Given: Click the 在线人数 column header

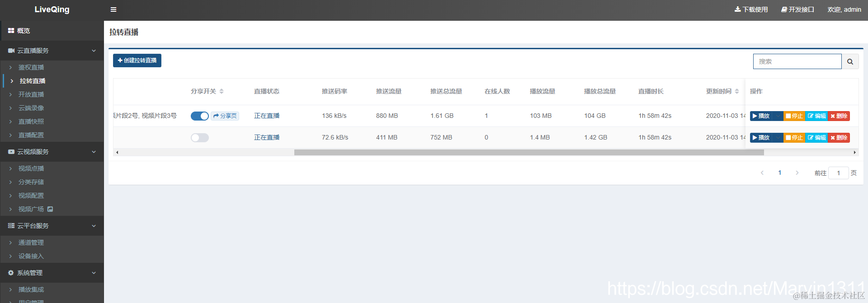Looking at the screenshot, I should 497,91.
